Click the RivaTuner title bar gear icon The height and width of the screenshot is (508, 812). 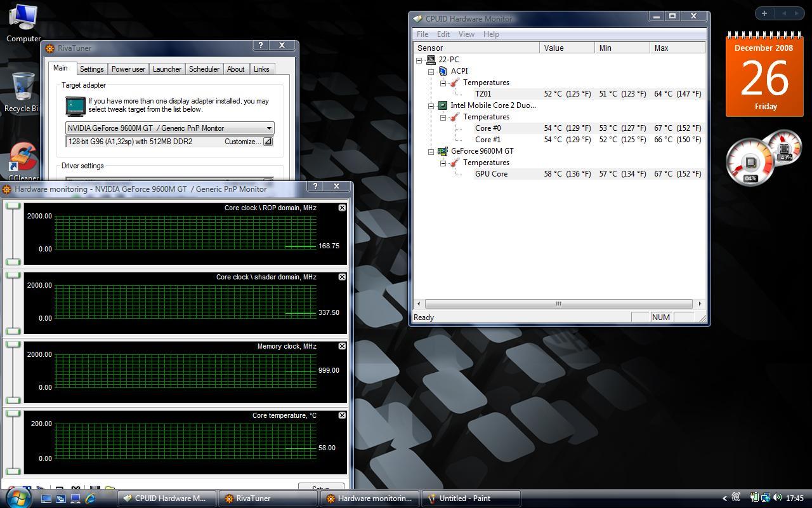tap(50, 48)
